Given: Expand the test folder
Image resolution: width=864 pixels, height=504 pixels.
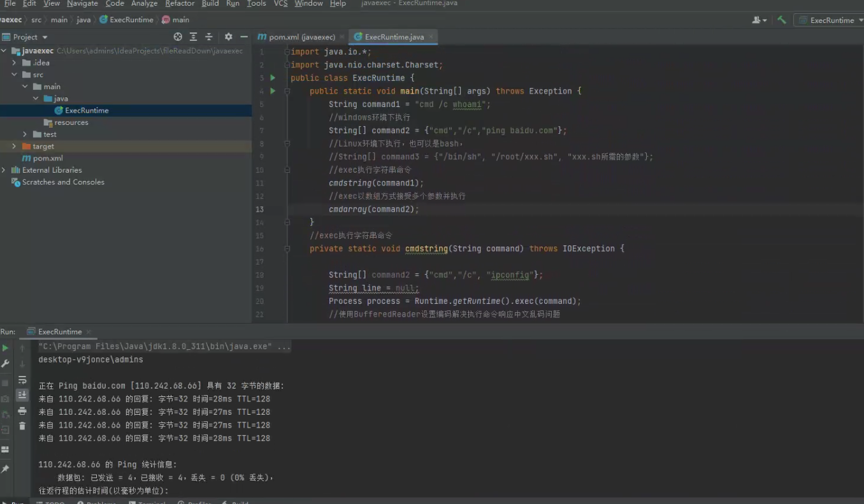Looking at the screenshot, I should [25, 134].
